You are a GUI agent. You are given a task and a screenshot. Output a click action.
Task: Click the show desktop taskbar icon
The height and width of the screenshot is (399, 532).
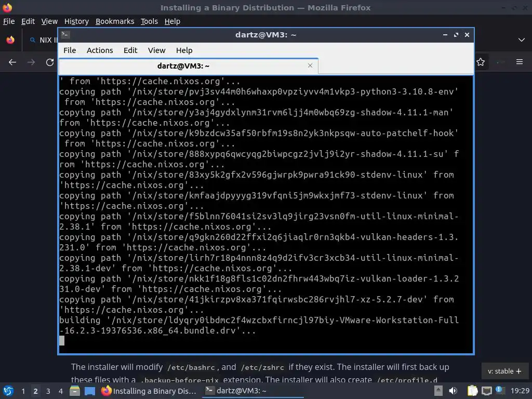90,391
